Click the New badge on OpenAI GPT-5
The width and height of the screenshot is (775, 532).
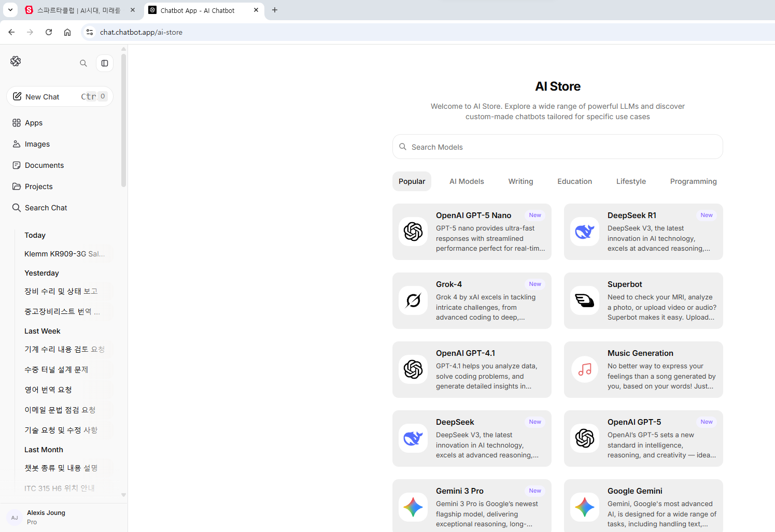707,422
